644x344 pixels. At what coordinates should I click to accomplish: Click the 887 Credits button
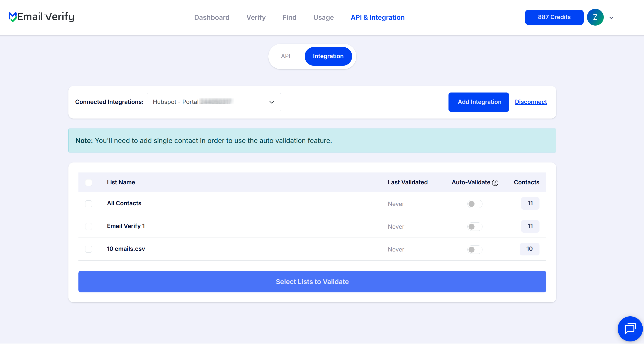(x=554, y=17)
